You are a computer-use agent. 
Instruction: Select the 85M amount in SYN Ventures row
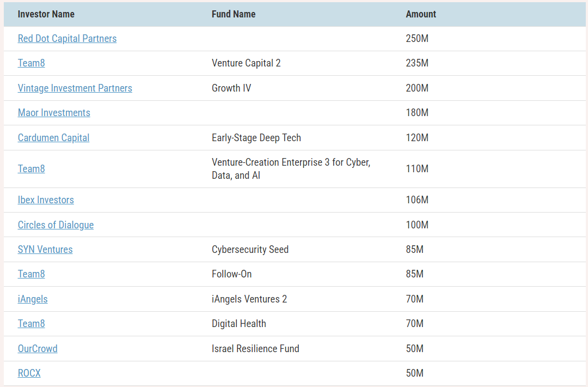click(414, 250)
